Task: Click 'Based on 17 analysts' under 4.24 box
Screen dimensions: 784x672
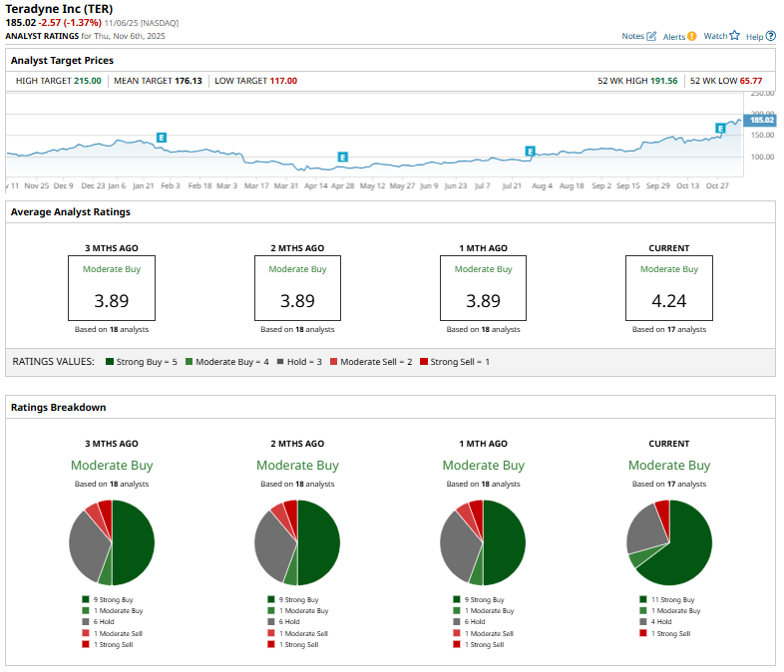Action: [669, 329]
